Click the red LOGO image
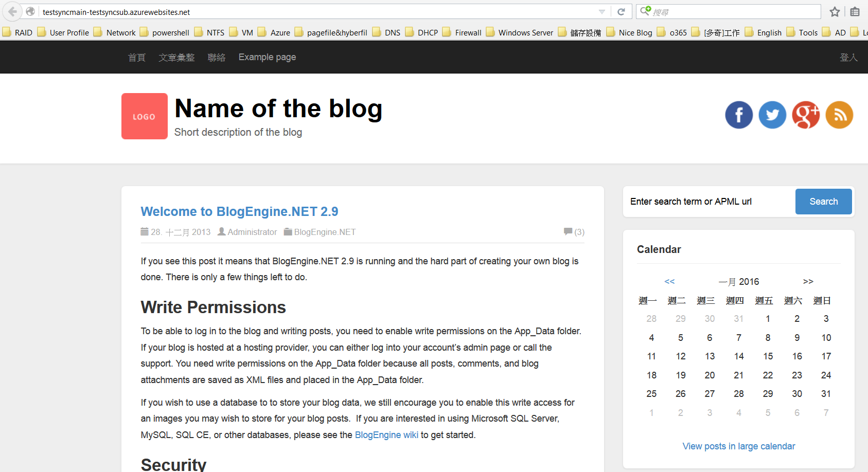This screenshot has height=472, width=868. 145,116
